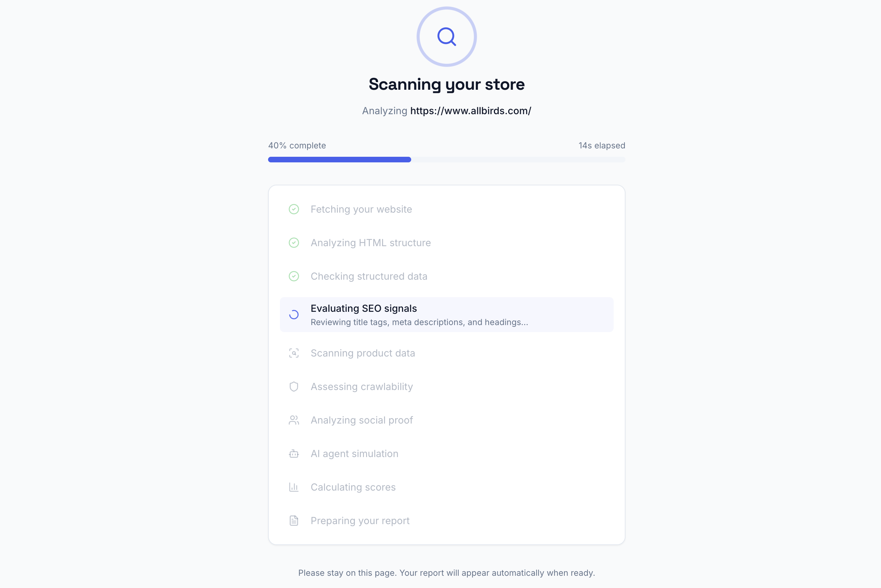Click the shield icon for Assessing crawlability
Screen dimensions: 881x588
(x=294, y=386)
